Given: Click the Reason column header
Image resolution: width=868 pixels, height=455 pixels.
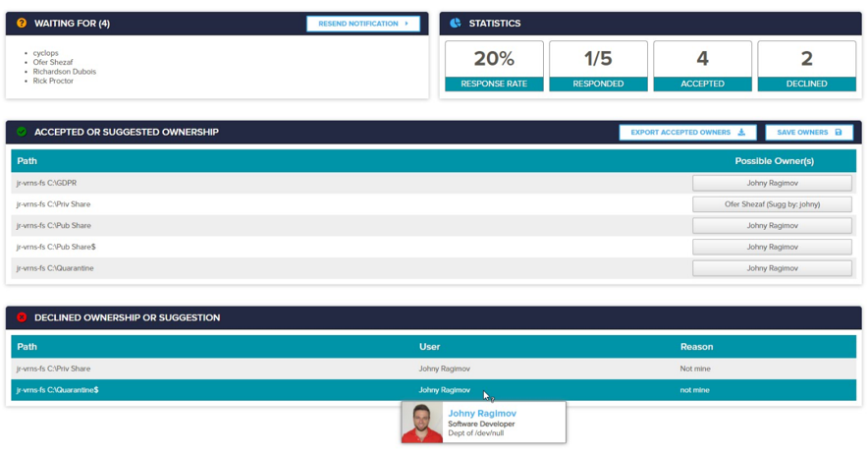Looking at the screenshot, I should tap(696, 347).
